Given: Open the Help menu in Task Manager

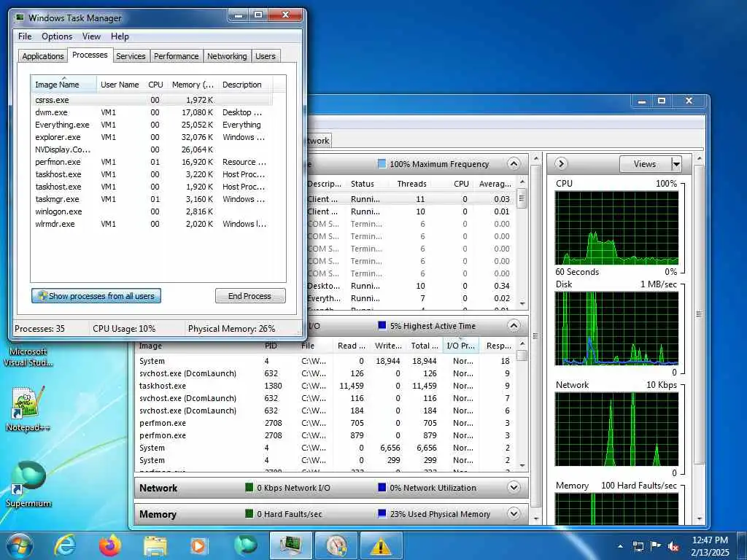Looking at the screenshot, I should [120, 36].
